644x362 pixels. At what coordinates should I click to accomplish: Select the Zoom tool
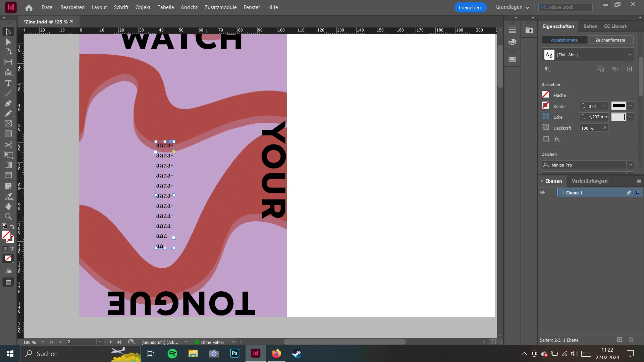pyautogui.click(x=8, y=217)
